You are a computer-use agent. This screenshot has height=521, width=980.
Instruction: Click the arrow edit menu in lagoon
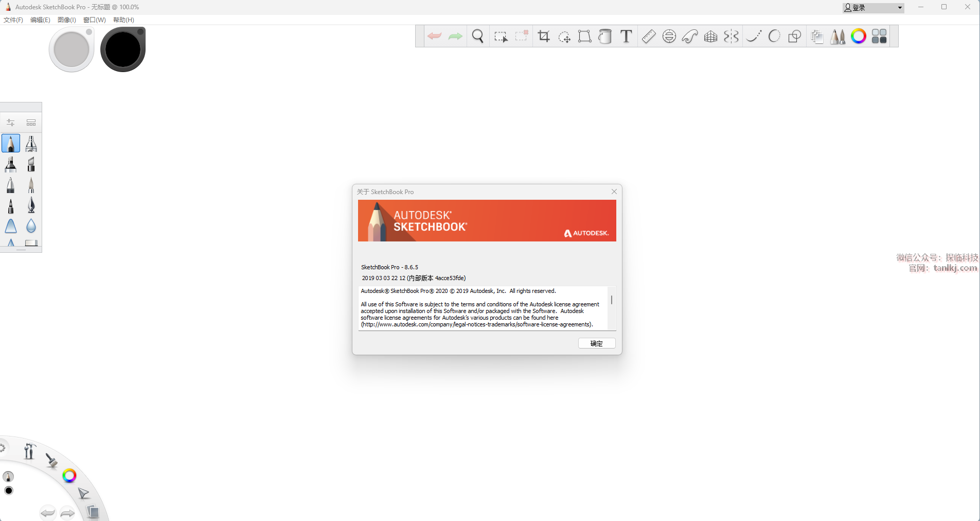(x=83, y=494)
